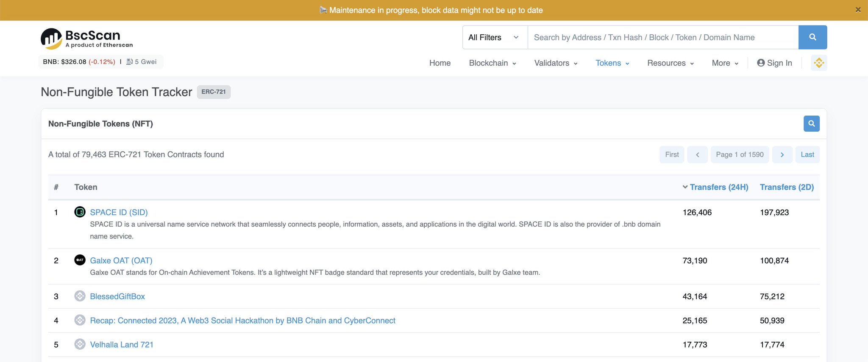
Task: Click the 197,923 transfers value
Action: (774, 212)
